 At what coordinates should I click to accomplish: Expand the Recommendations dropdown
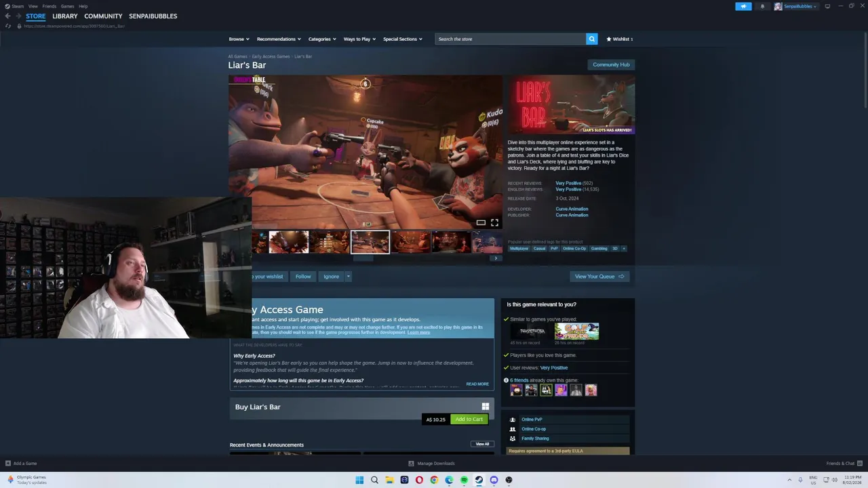(278, 39)
